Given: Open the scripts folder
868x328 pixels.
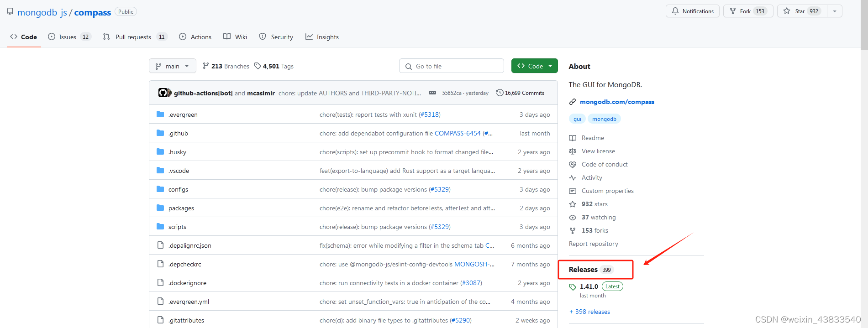Looking at the screenshot, I should click(177, 227).
